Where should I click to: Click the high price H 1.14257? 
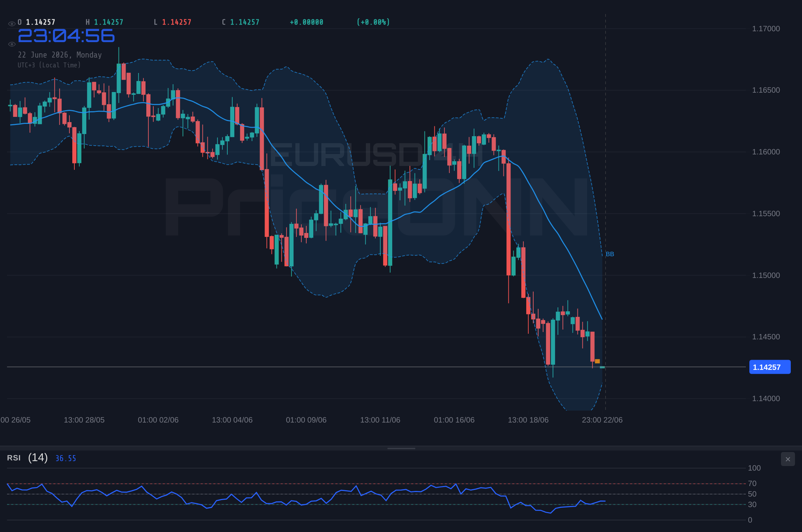tap(105, 22)
